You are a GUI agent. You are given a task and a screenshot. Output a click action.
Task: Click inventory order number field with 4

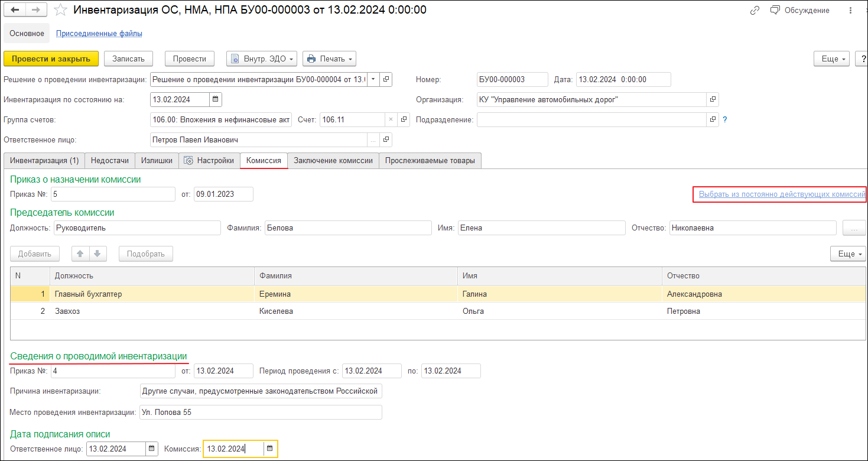pyautogui.click(x=113, y=371)
